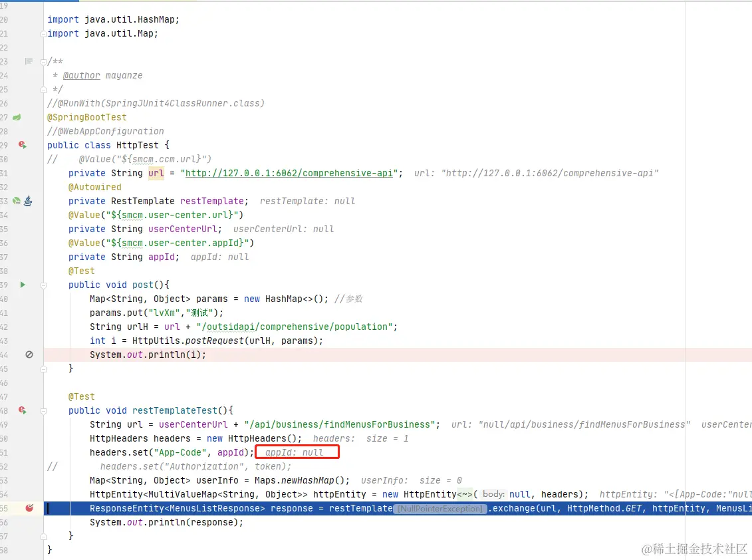Click the Spring leaf icon beside @SpringBootTest
The image size is (752, 560).
tap(17, 117)
